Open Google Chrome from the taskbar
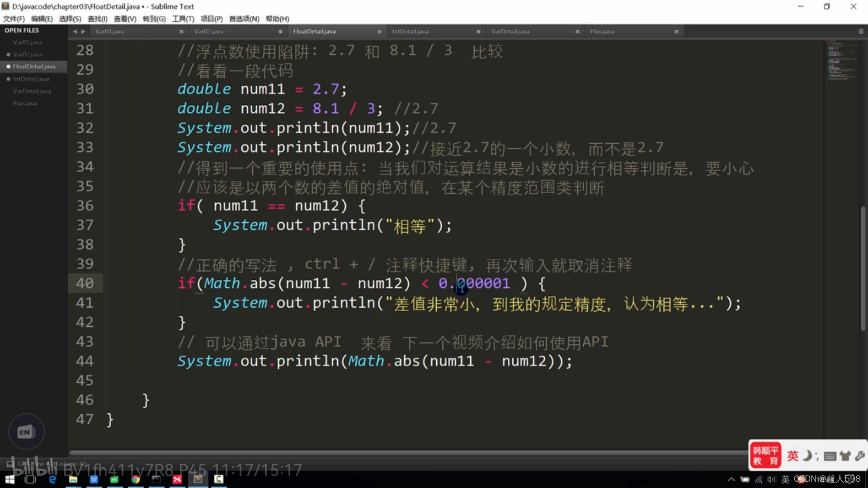This screenshot has height=488, width=868. [135, 479]
